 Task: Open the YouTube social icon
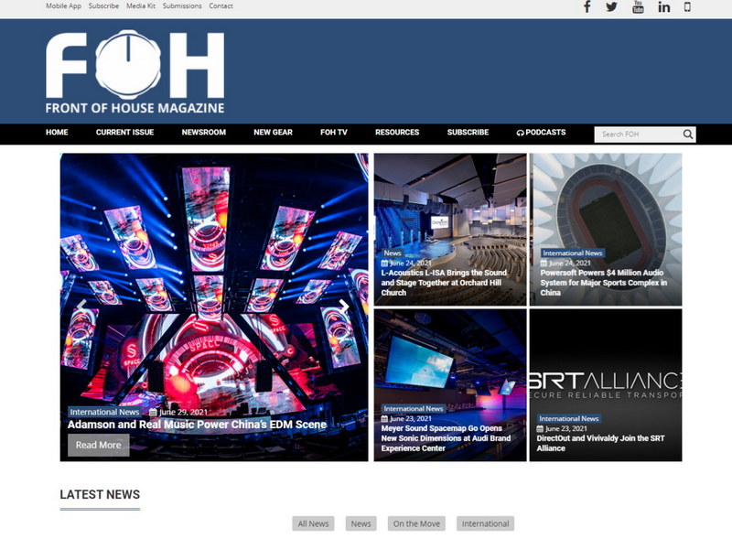tap(638, 7)
